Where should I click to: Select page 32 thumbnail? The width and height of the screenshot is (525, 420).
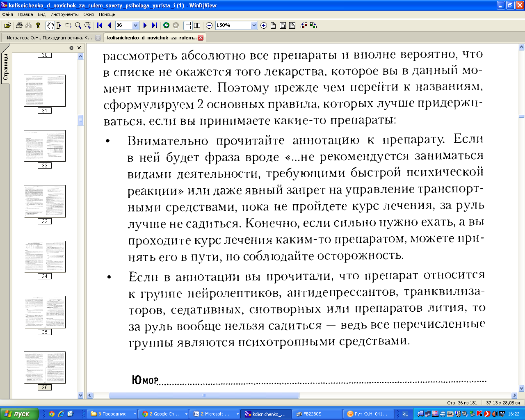[x=44, y=146]
